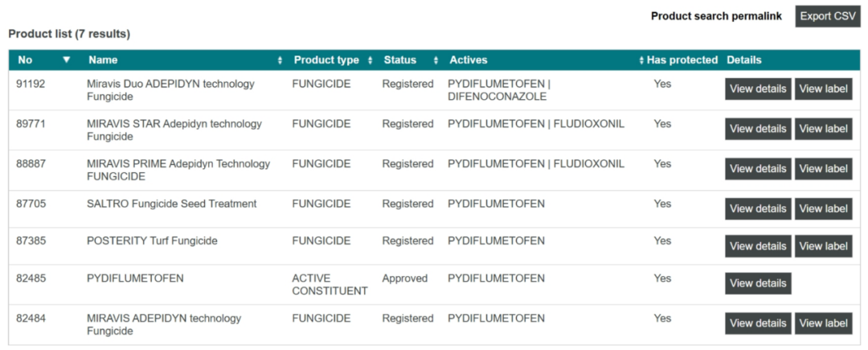The height and width of the screenshot is (350, 868).
Task: Click the descending sort arrow on No column
Action: click(x=67, y=60)
